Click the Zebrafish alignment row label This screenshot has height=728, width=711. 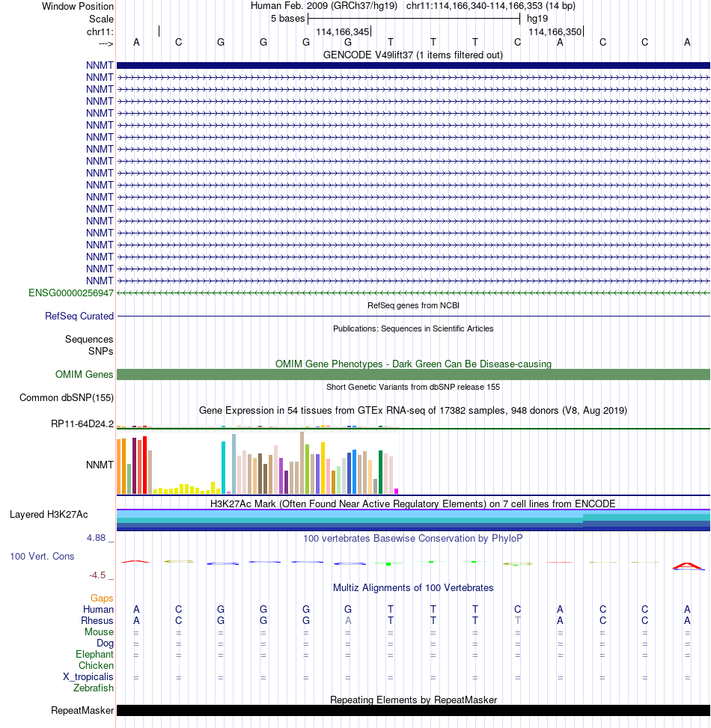pyautogui.click(x=94, y=688)
